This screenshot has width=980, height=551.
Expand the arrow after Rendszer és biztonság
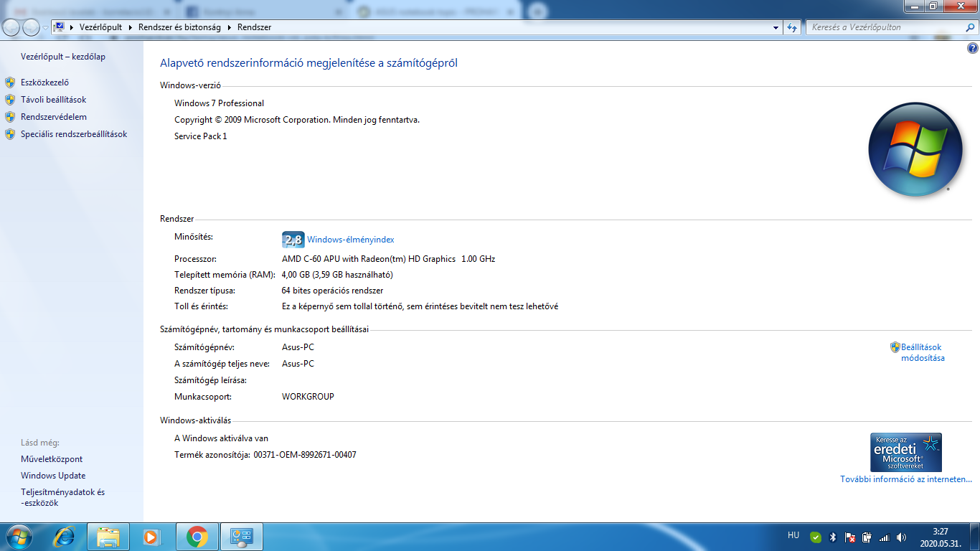[230, 27]
